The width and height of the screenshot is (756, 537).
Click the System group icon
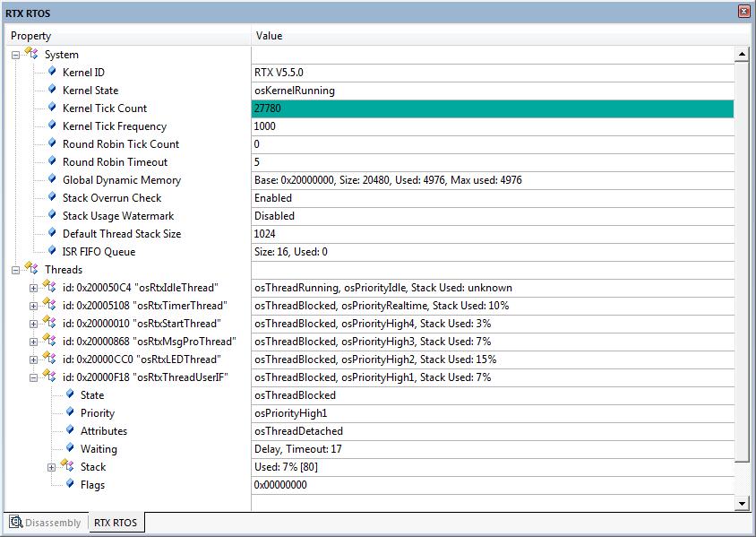coord(31,55)
